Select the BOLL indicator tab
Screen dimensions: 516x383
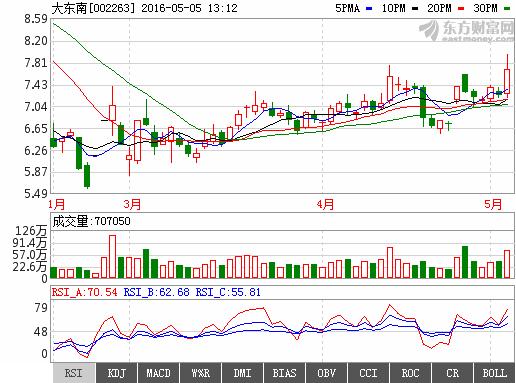click(x=494, y=373)
